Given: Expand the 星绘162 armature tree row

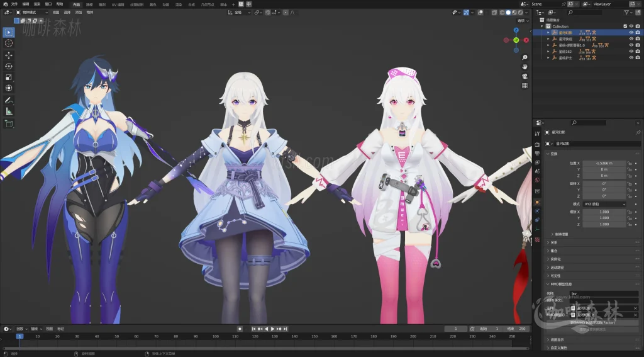Looking at the screenshot, I should 548,52.
